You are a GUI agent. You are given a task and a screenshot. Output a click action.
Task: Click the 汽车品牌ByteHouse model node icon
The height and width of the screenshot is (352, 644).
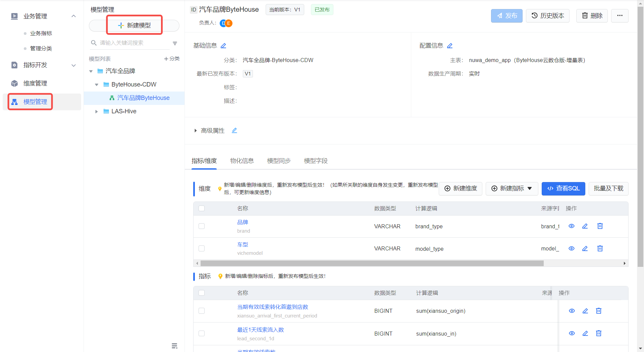tap(112, 98)
